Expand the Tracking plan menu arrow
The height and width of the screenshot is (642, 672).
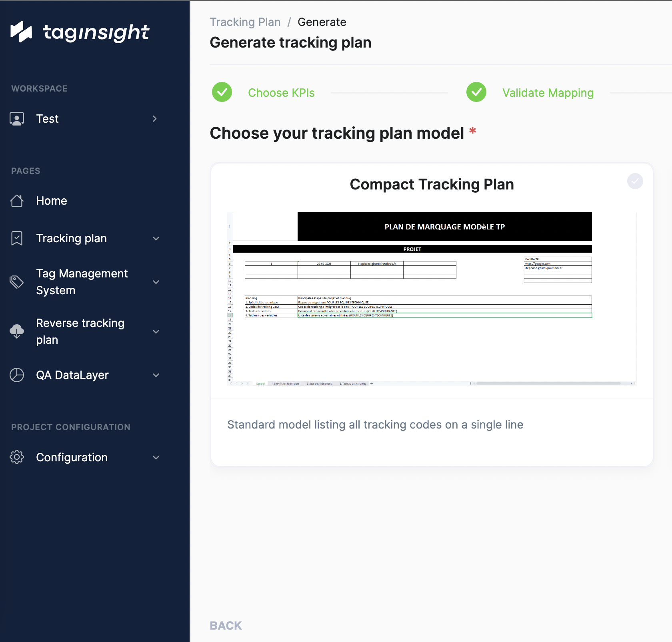tap(156, 239)
